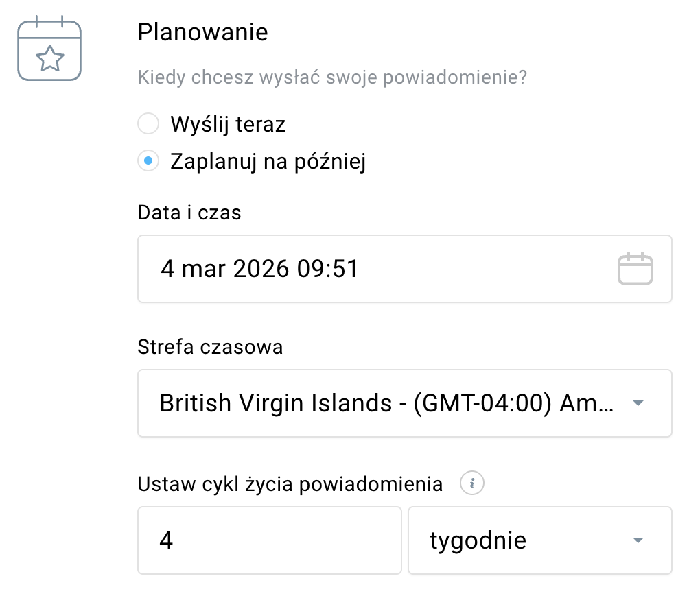The image size is (700, 598).
Task: Open the Strefa czasowa dropdown
Action: pyautogui.click(x=404, y=403)
